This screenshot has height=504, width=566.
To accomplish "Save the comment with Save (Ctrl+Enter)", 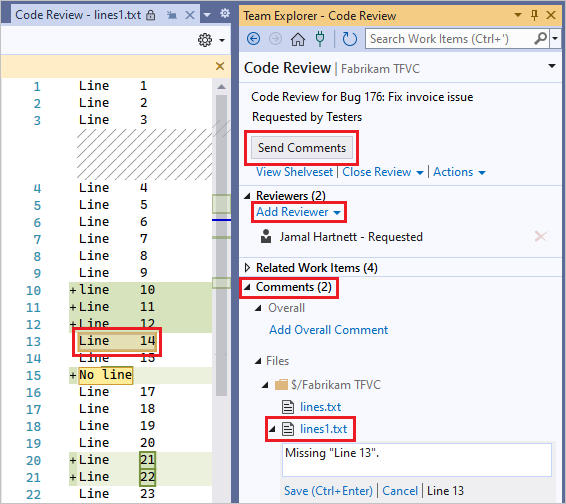I will (x=328, y=491).
